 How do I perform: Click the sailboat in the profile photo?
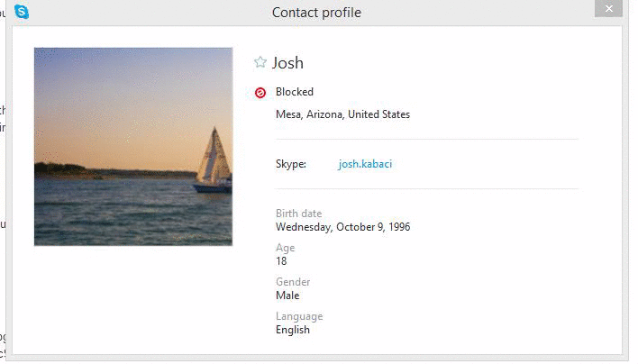pos(214,162)
